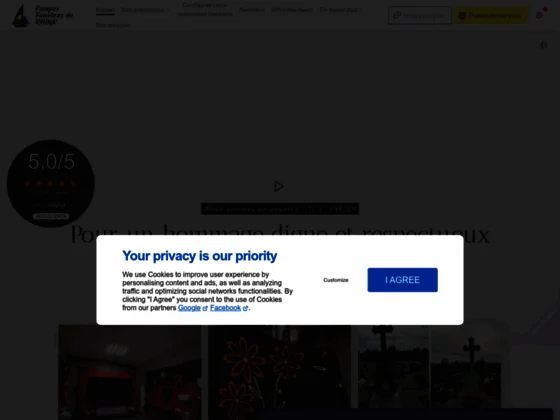Click the Pompes Funèbres triangle logo
The width and height of the screenshot is (560, 420).
click(x=20, y=16)
